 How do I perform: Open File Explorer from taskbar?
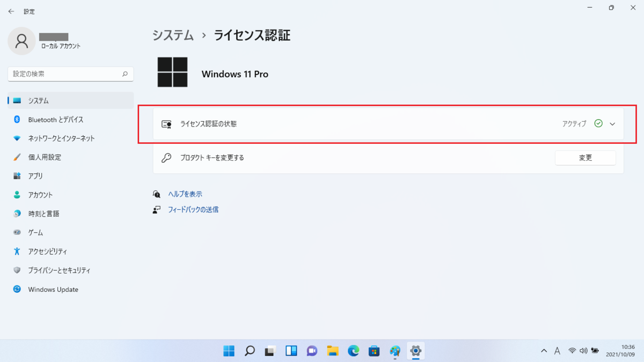point(333,351)
